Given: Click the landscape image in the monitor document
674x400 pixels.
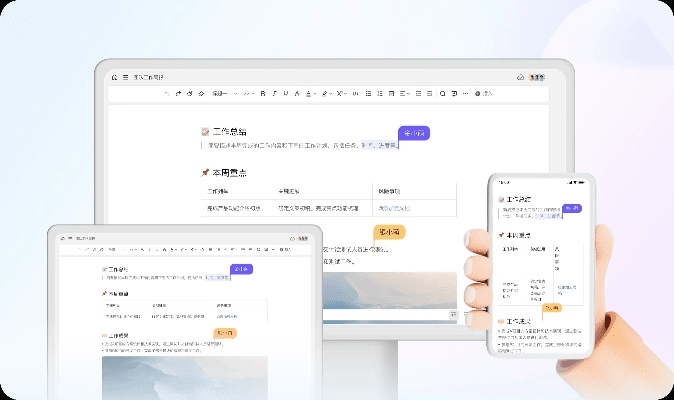Looking at the screenshot, I should point(389,290).
